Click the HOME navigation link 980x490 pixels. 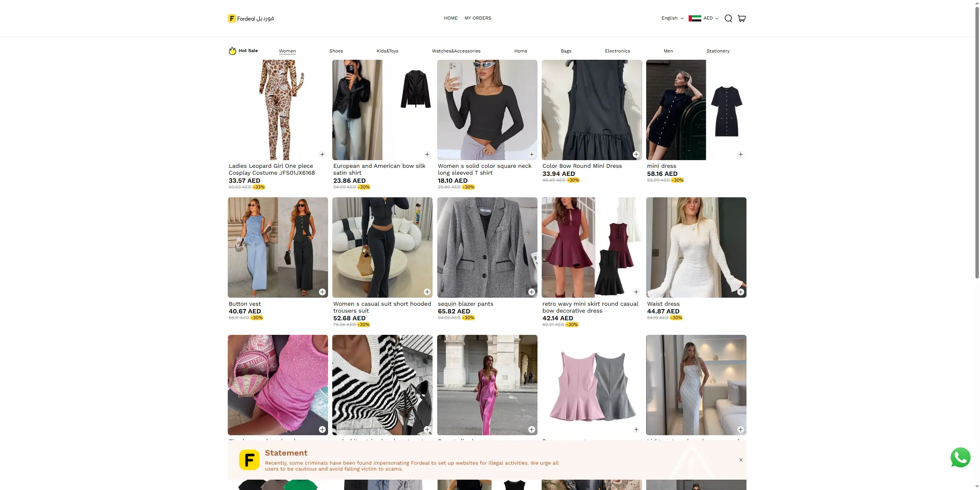pyautogui.click(x=451, y=18)
